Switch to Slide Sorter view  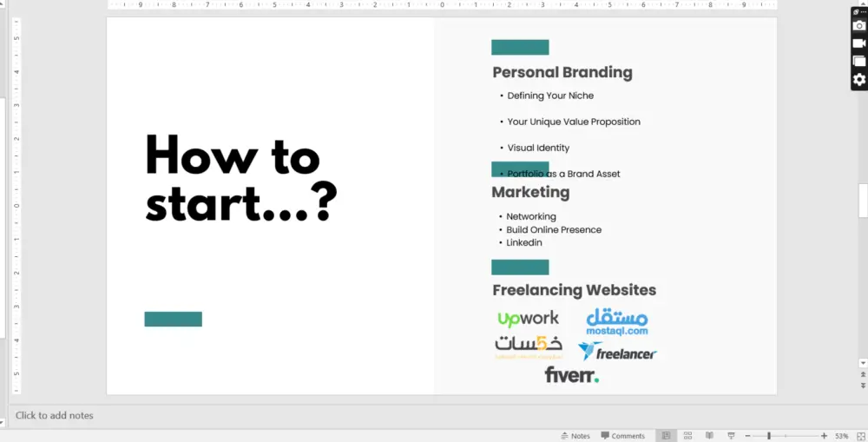click(687, 436)
